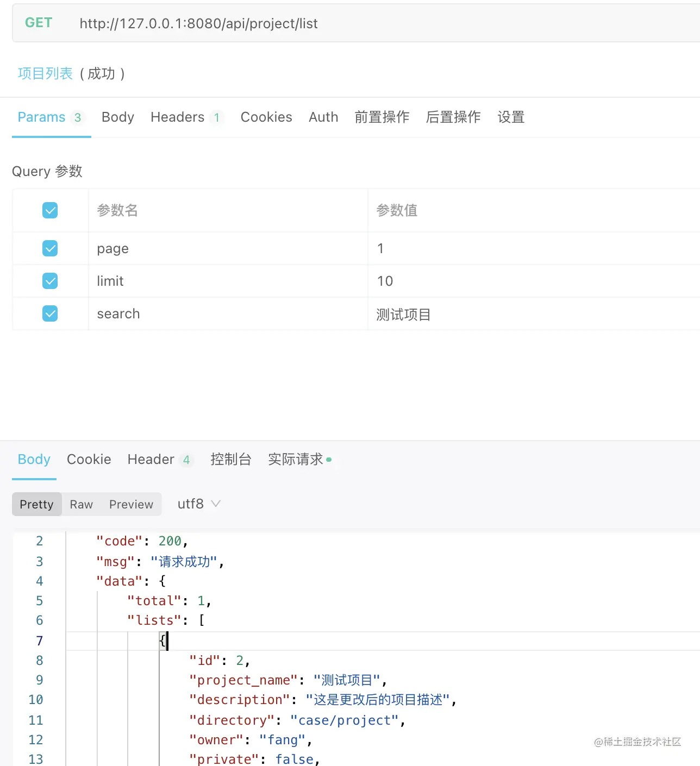The height and width of the screenshot is (766, 700).
Task: Select Raw response view
Action: pyautogui.click(x=82, y=504)
